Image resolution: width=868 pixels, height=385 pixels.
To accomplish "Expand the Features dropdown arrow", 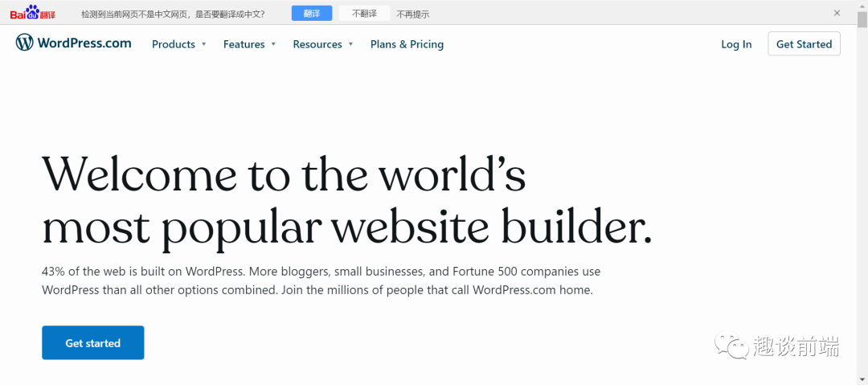I will (x=273, y=44).
